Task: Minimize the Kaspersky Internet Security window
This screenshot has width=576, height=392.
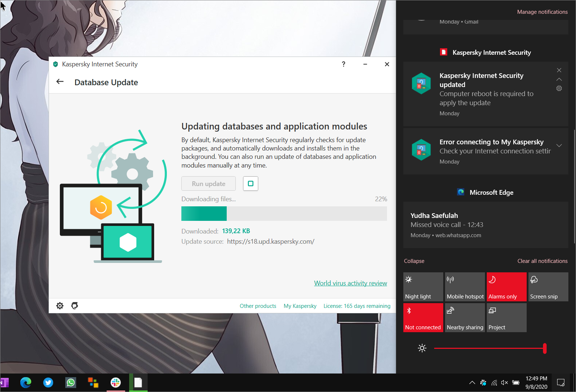Action: coord(365,64)
